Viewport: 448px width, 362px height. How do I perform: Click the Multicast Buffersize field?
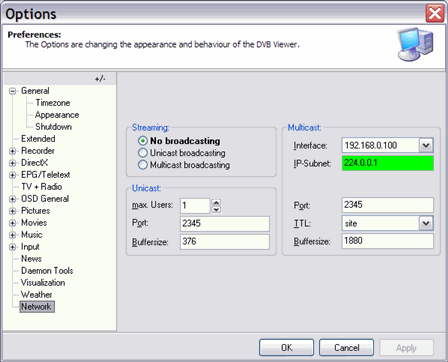(x=388, y=241)
